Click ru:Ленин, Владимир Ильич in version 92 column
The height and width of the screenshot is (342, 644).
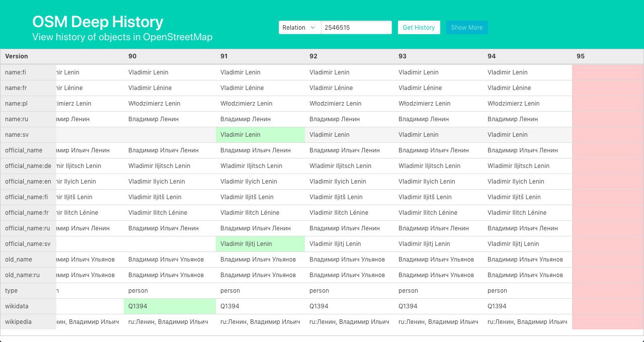pyautogui.click(x=349, y=322)
